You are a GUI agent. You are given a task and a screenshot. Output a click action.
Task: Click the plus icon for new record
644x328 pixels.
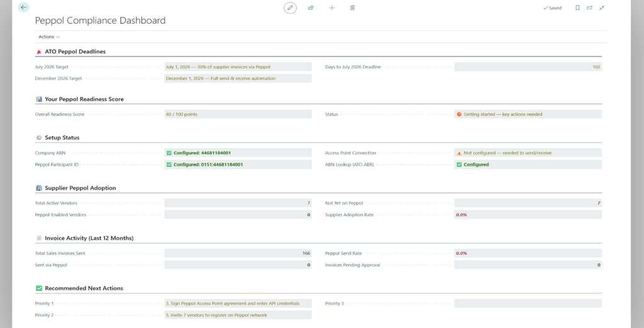(x=332, y=8)
